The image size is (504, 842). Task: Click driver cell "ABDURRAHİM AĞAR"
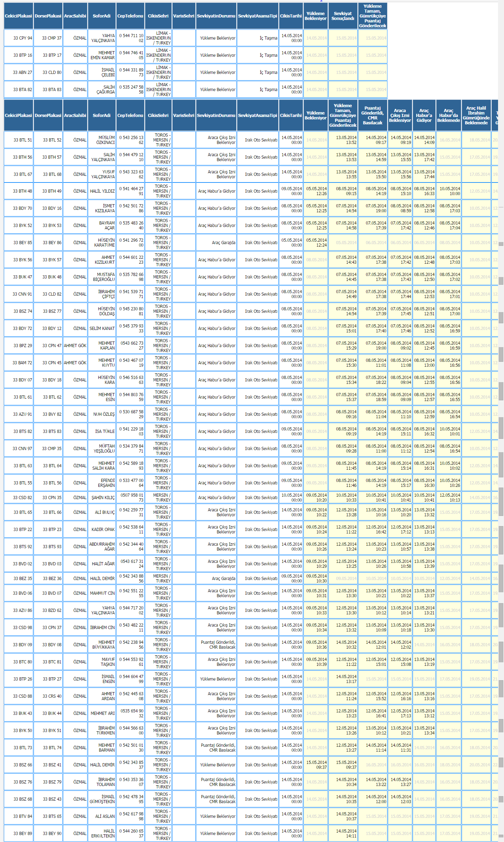click(101, 546)
